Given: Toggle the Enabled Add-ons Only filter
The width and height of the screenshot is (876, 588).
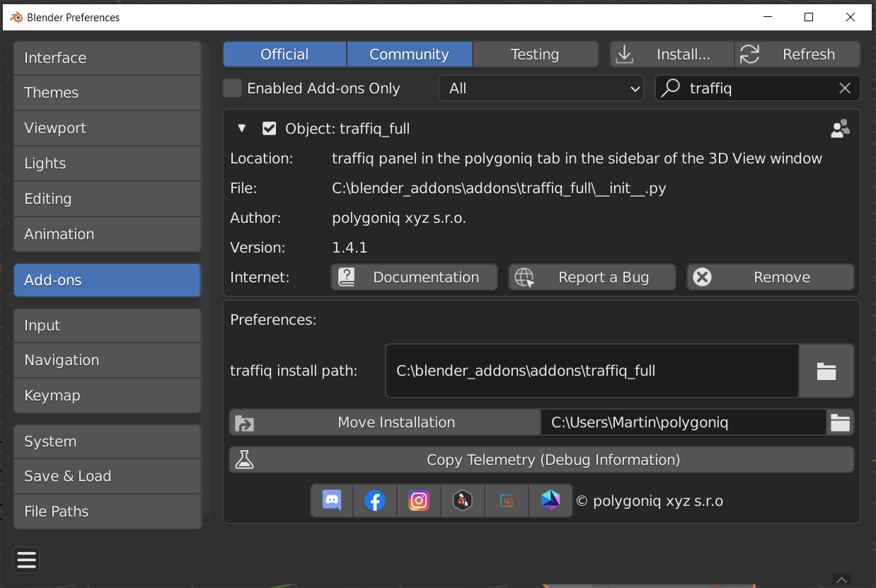Looking at the screenshot, I should click(x=232, y=88).
